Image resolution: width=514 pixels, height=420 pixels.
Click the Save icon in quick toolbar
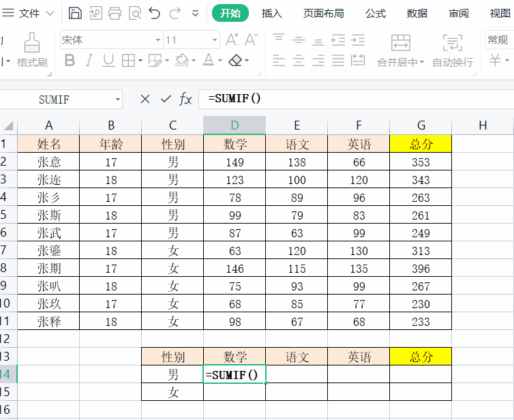(x=76, y=13)
